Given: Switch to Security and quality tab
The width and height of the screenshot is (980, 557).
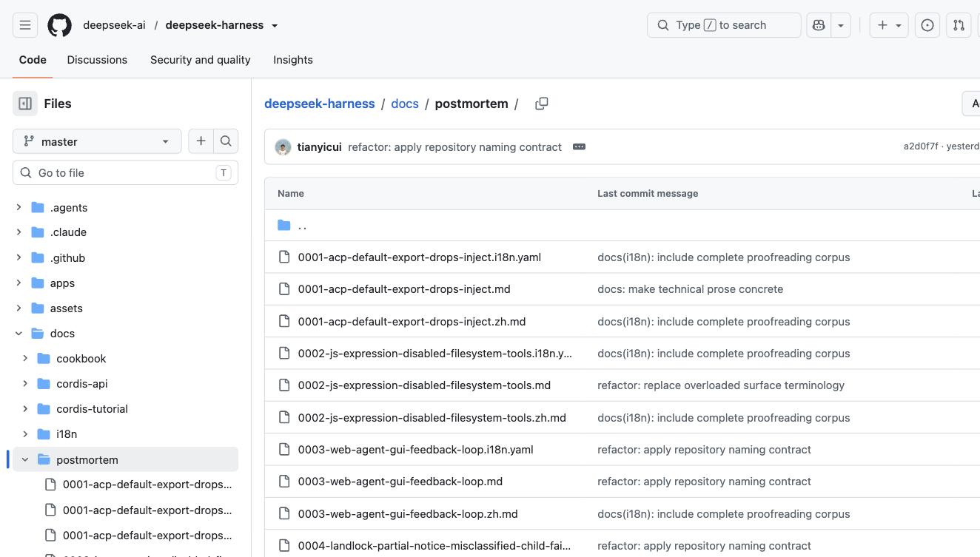Looking at the screenshot, I should [x=200, y=60].
